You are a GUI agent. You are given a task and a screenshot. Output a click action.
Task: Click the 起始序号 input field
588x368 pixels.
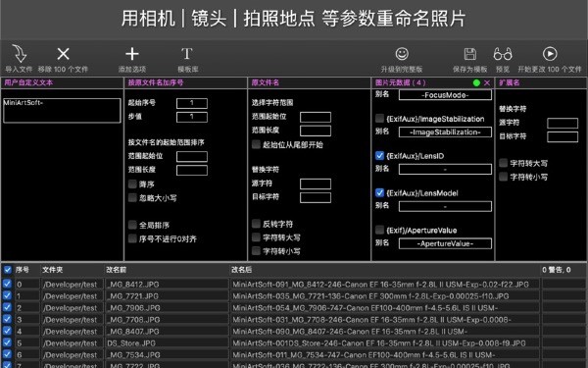[x=192, y=103]
